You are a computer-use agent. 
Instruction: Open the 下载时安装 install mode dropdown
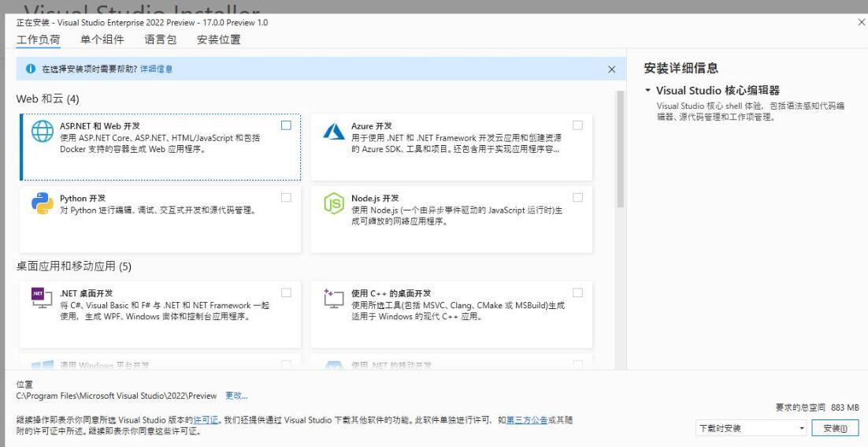pyautogui.click(x=751, y=428)
